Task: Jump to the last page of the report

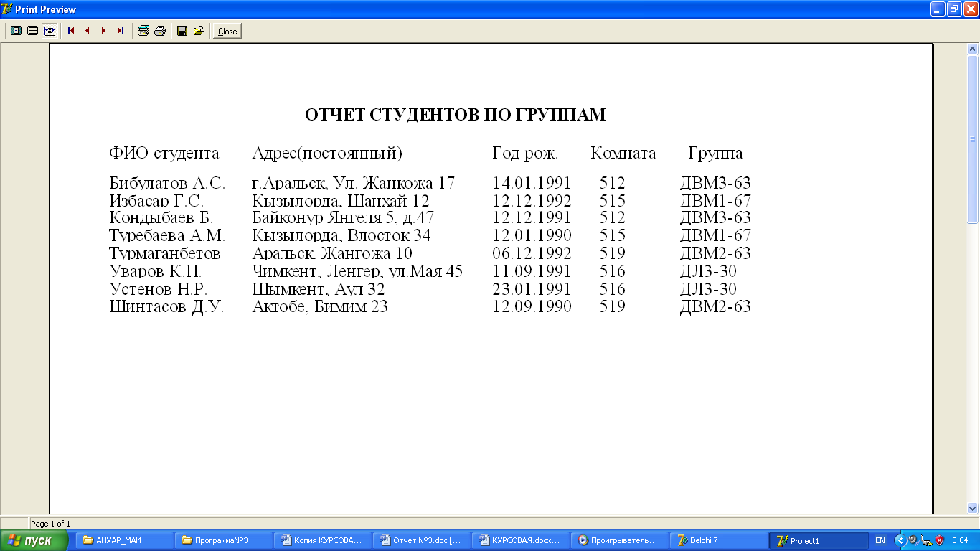Action: (x=121, y=31)
